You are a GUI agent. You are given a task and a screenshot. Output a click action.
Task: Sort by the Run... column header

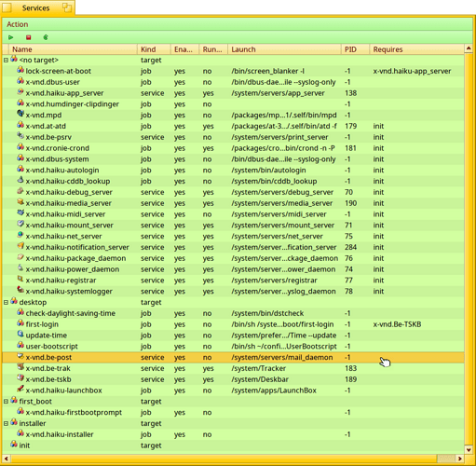(213, 49)
